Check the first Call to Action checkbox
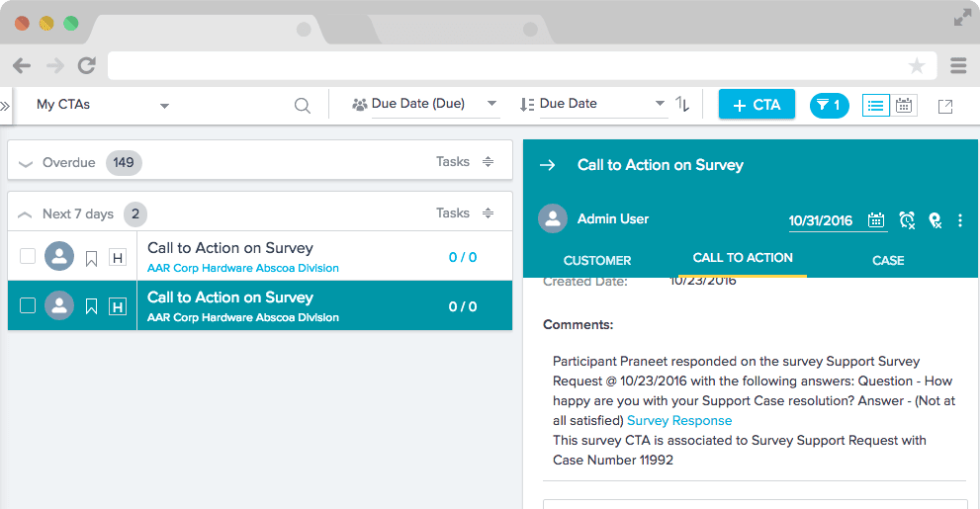980x509 pixels. (28, 257)
